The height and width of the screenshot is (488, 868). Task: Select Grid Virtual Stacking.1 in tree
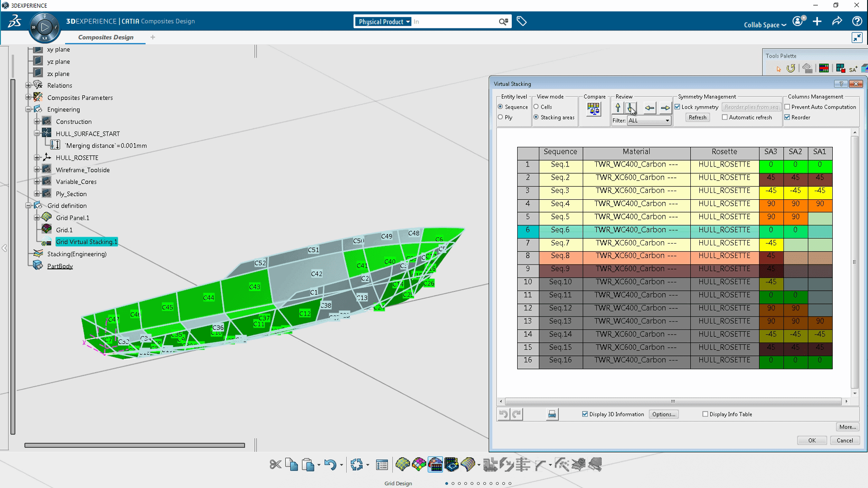click(86, 242)
